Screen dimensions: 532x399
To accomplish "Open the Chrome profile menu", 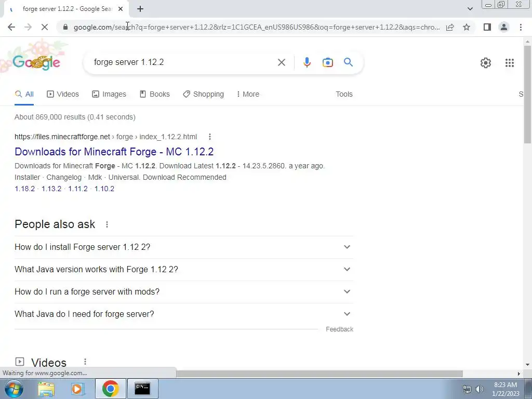I will click(x=504, y=27).
